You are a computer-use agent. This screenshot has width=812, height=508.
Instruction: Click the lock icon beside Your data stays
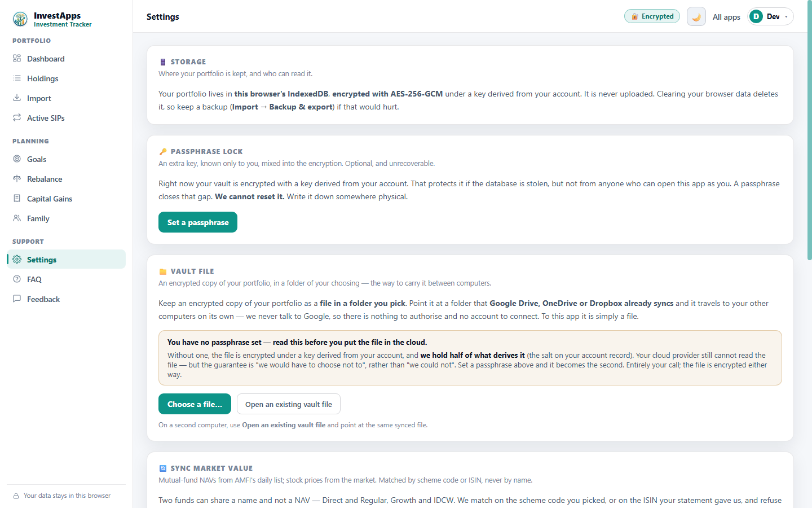pos(16,496)
